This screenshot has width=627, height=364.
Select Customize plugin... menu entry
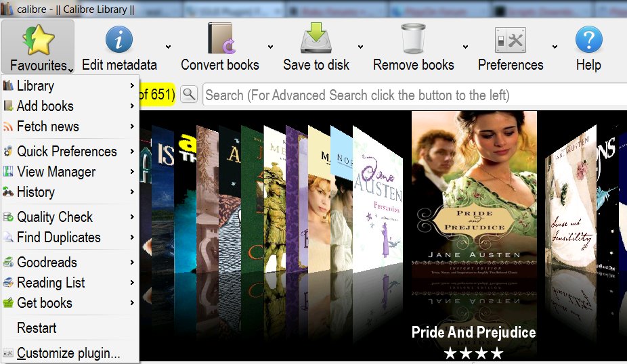[x=70, y=353]
